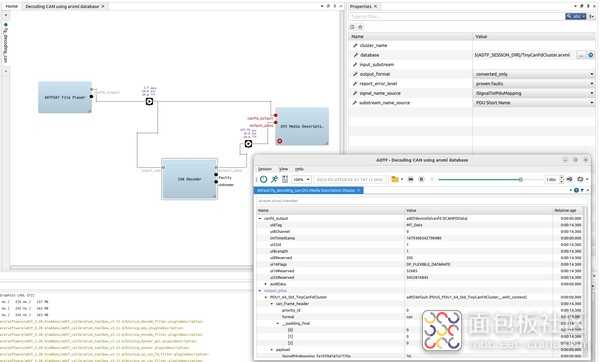Open the signal_name_source dropdown
The width and height of the screenshot is (600, 362).
(x=534, y=93)
